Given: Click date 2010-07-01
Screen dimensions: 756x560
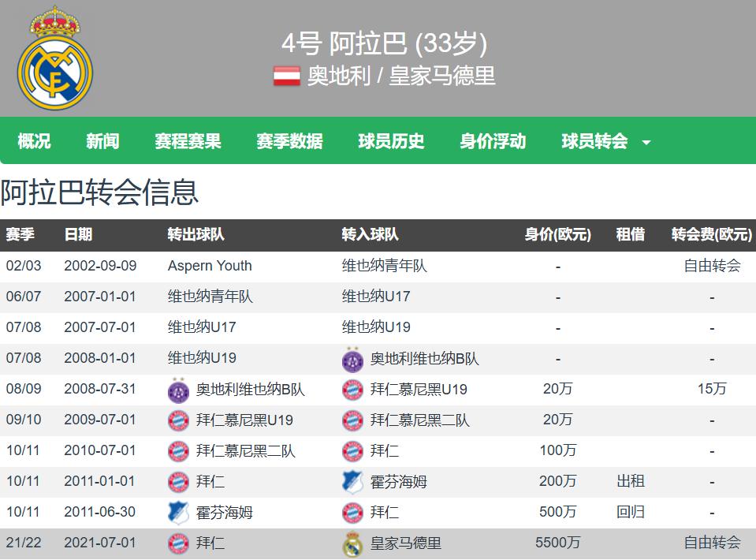Looking at the screenshot, I should click(x=100, y=450).
